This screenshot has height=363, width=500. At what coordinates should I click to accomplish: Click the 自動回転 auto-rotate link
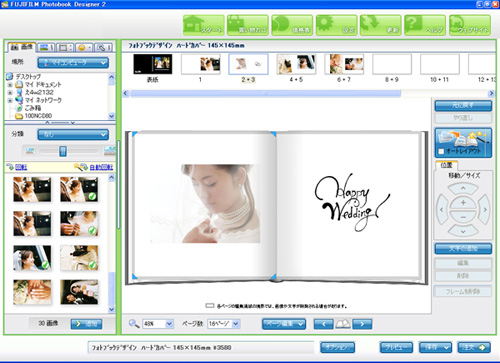tap(101, 167)
